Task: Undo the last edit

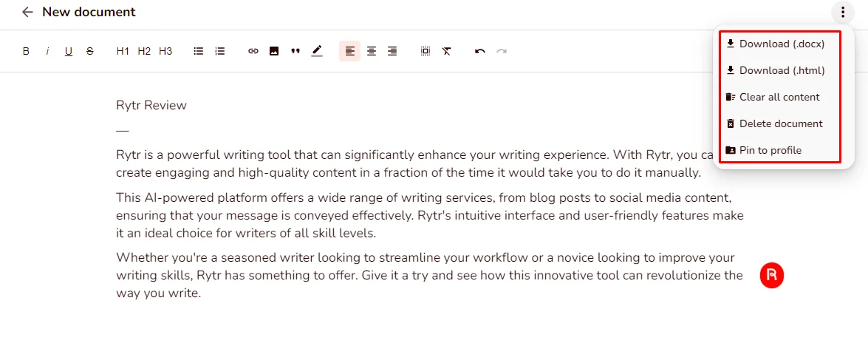Action: click(480, 51)
